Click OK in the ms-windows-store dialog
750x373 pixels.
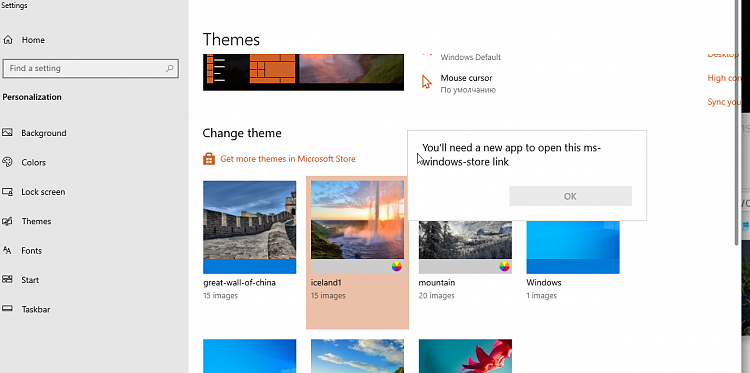coord(570,196)
